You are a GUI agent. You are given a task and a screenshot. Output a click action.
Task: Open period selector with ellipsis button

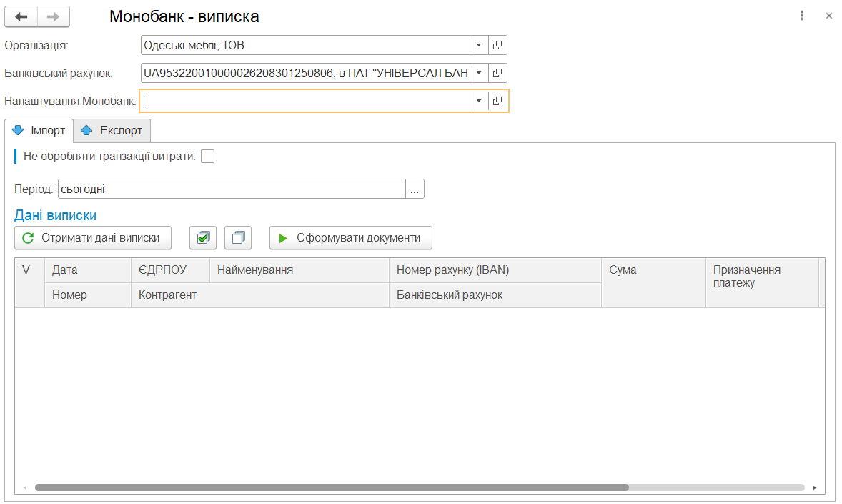(x=415, y=189)
